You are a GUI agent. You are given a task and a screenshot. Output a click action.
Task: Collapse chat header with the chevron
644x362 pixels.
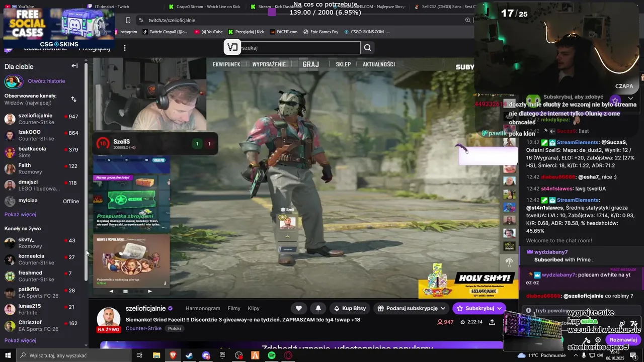(x=630, y=99)
